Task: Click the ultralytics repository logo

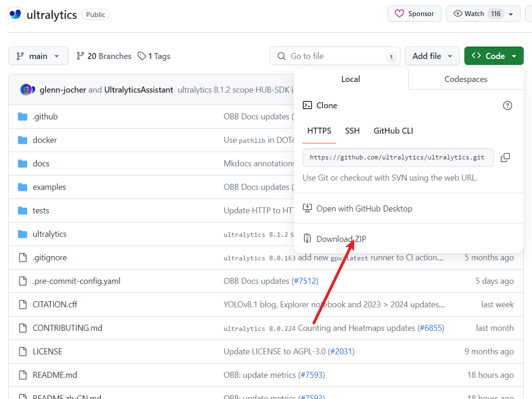Action: pyautogui.click(x=15, y=14)
